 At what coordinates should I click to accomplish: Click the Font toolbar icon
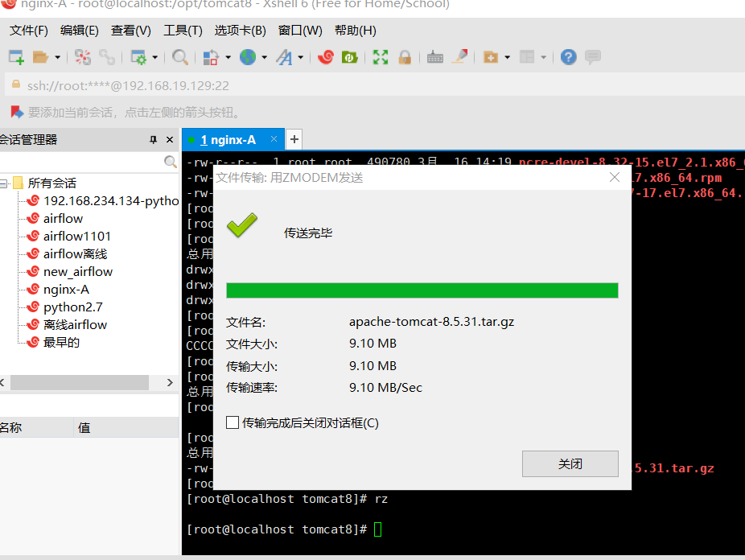click(284, 57)
